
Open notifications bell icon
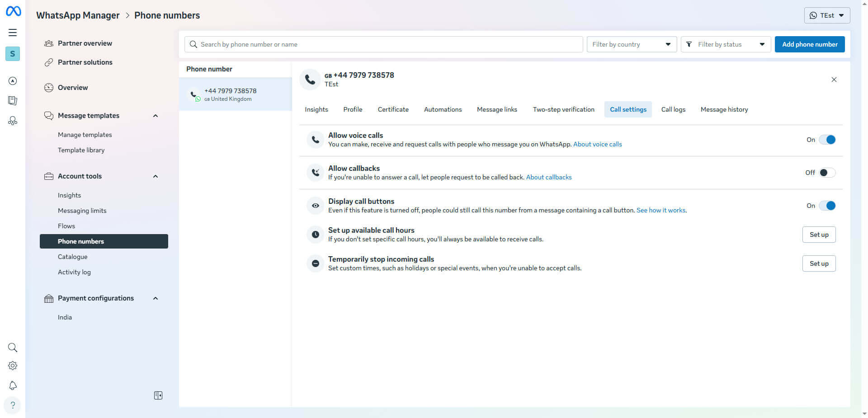[x=13, y=385]
